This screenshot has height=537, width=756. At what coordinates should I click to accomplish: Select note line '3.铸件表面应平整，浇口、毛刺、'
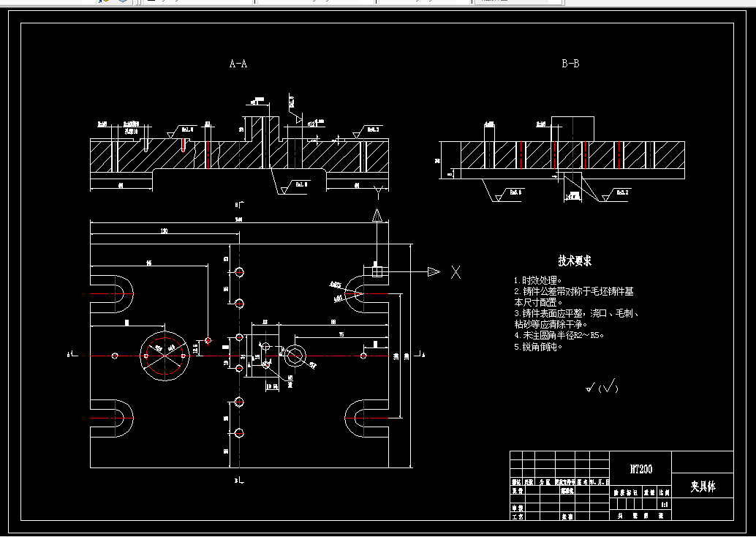(577, 314)
